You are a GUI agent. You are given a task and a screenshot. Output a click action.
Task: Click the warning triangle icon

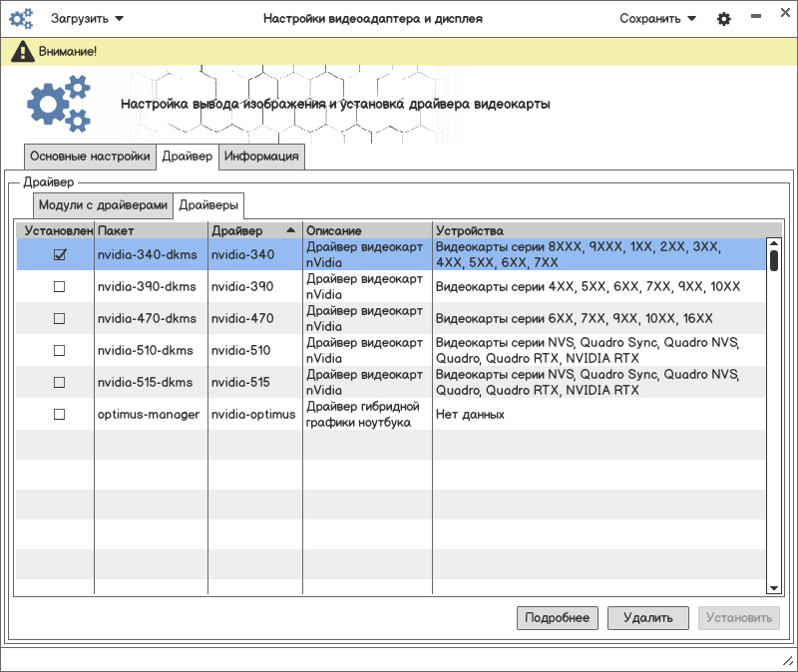22,51
